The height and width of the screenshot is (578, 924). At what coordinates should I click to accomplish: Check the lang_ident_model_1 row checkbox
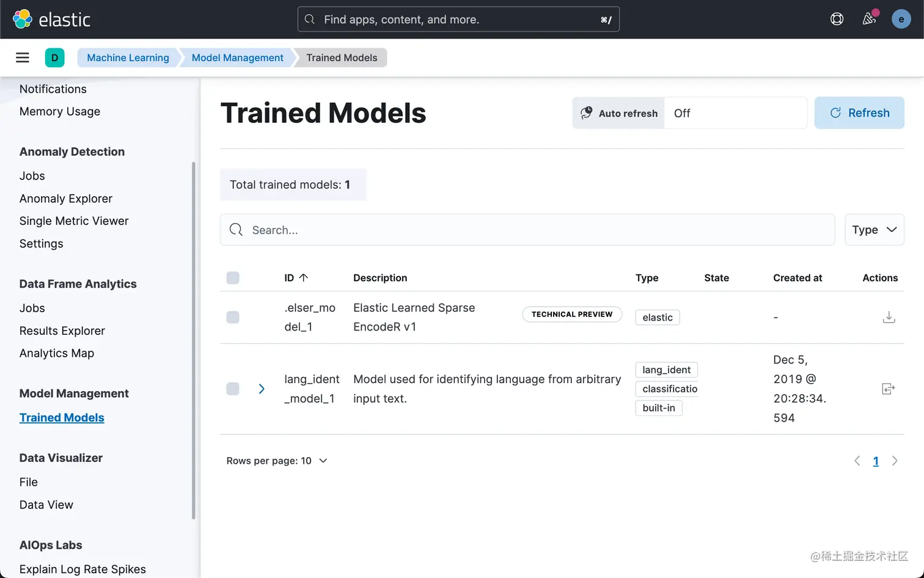coord(233,389)
